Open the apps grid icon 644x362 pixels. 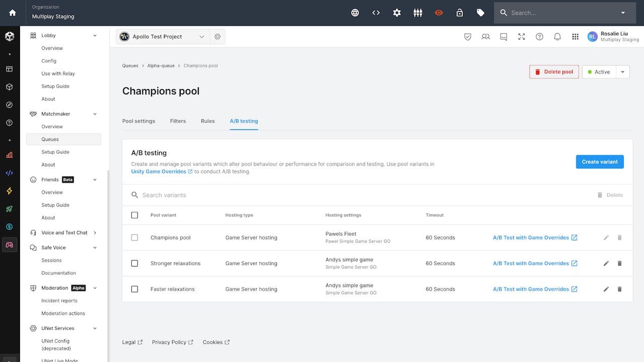575,37
